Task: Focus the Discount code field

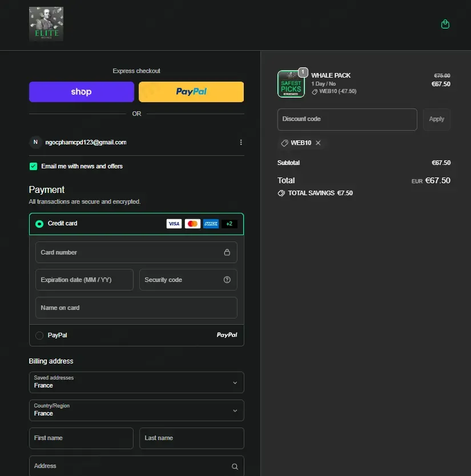Action: tap(347, 119)
